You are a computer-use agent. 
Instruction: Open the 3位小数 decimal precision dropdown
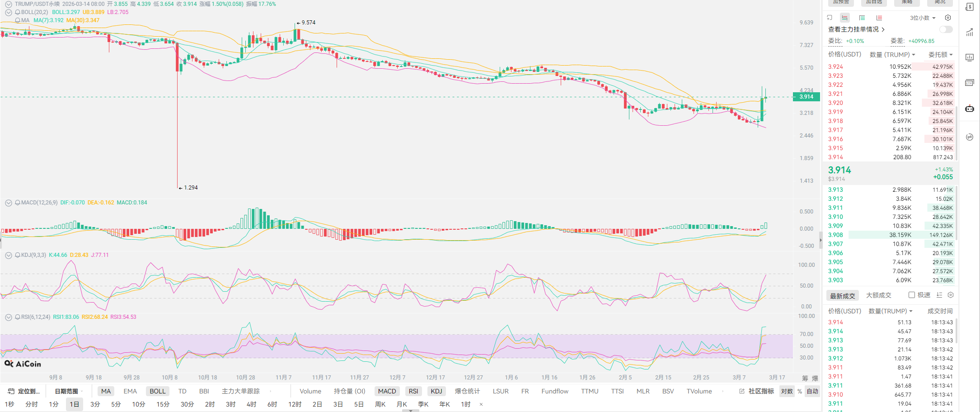(923, 18)
